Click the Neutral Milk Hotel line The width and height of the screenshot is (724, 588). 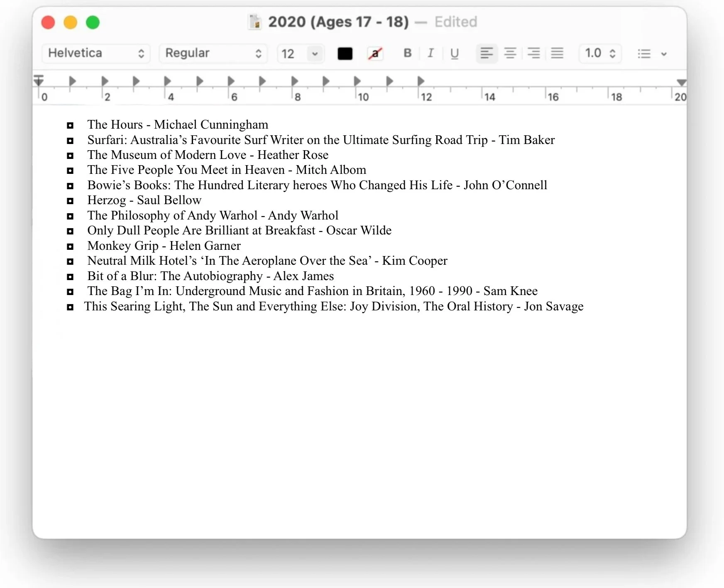pyautogui.click(x=267, y=261)
